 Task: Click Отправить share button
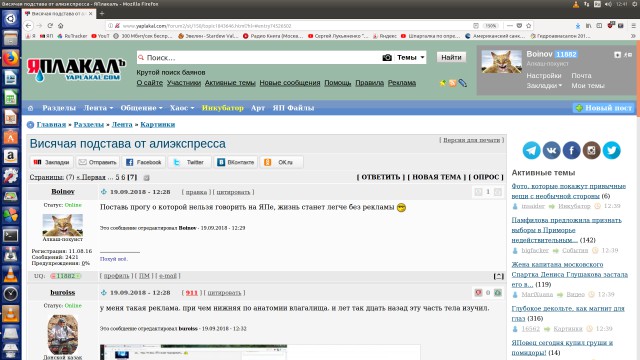pos(98,162)
